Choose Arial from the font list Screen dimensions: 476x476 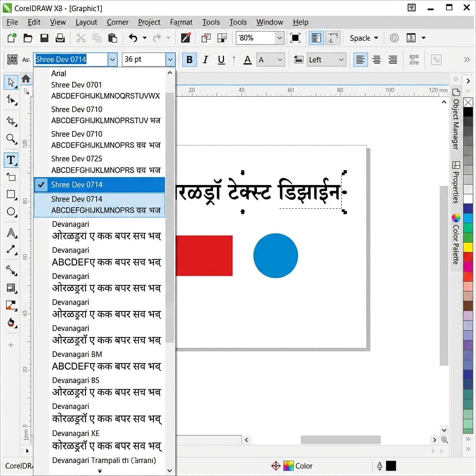point(59,73)
